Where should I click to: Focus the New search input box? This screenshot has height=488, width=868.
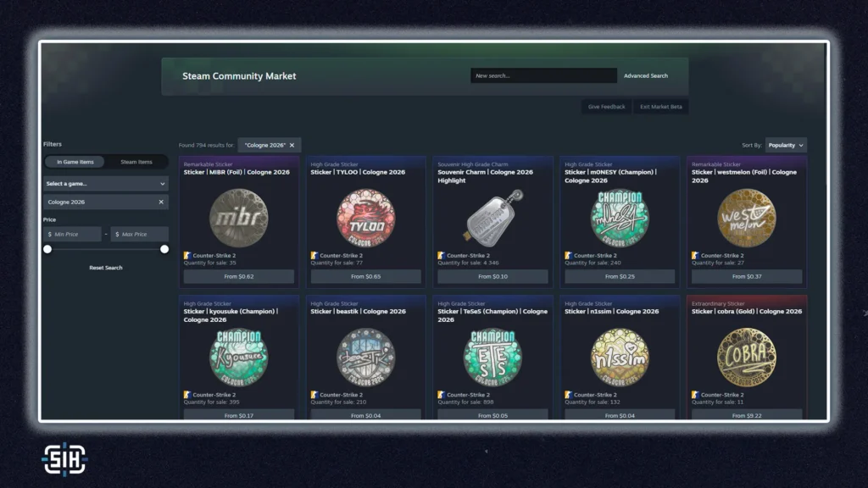pyautogui.click(x=543, y=75)
